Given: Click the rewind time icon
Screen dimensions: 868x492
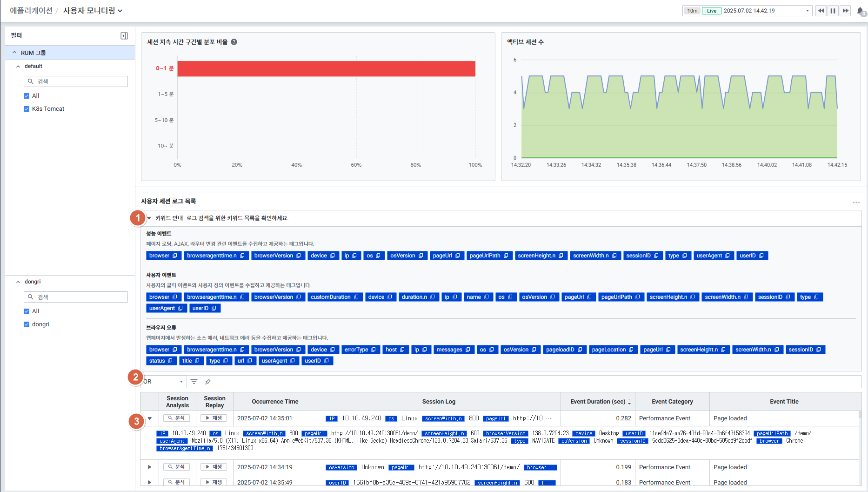Looking at the screenshot, I should [821, 11].
